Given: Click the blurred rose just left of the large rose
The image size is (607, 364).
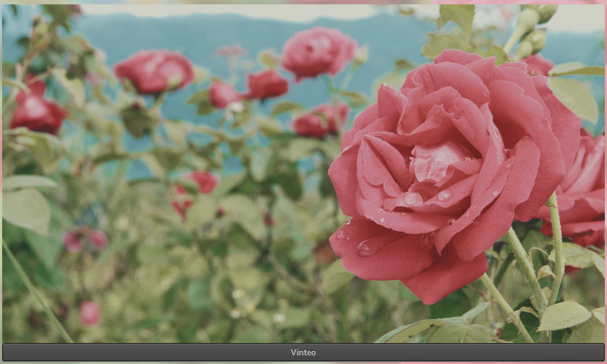Looking at the screenshot, I should pyautogui.click(x=321, y=119).
